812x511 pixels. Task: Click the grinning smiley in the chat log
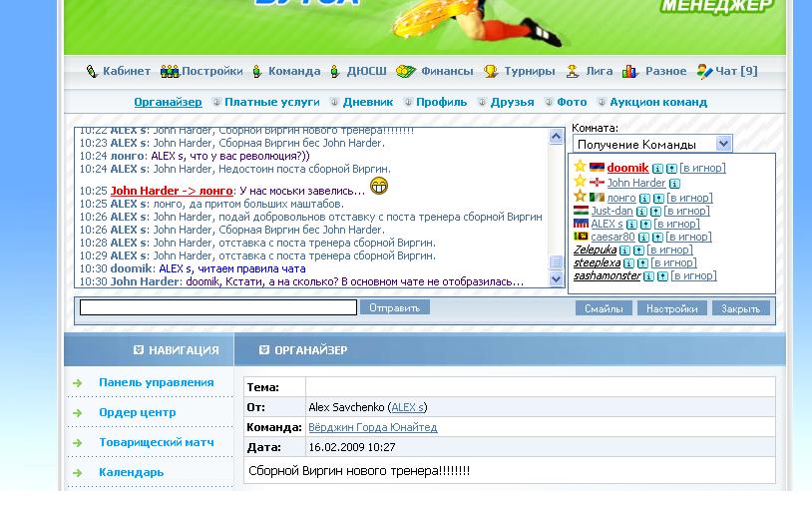pyautogui.click(x=378, y=186)
